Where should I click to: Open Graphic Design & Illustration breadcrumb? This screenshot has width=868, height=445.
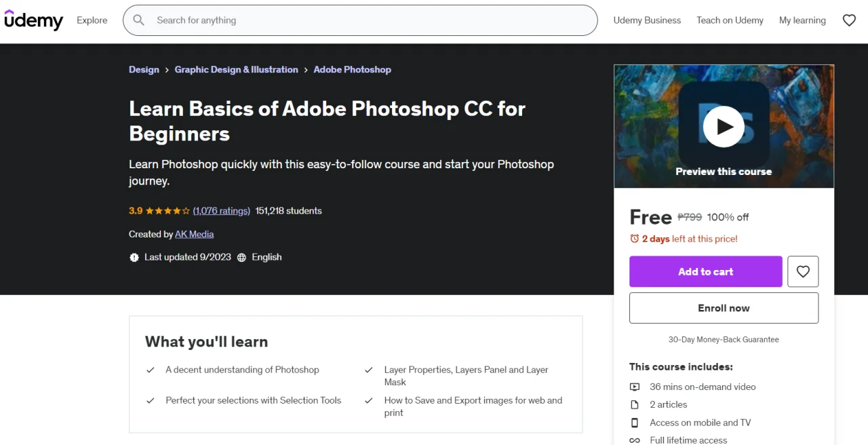coord(236,70)
